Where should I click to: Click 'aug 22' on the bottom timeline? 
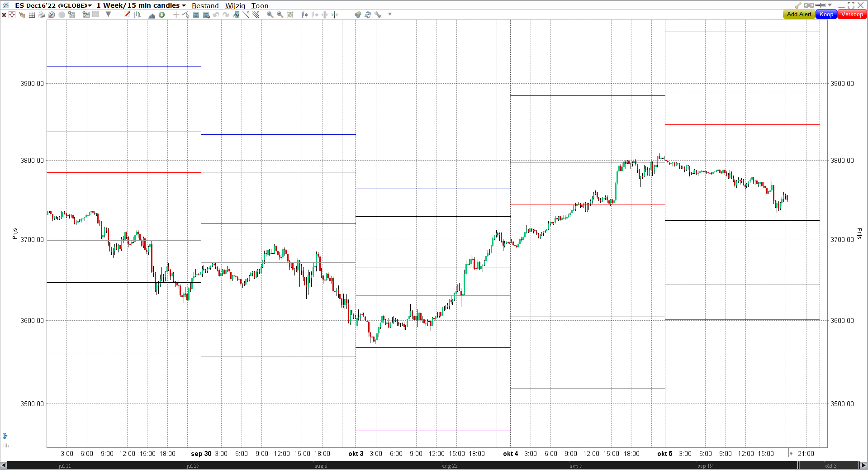tap(450, 466)
